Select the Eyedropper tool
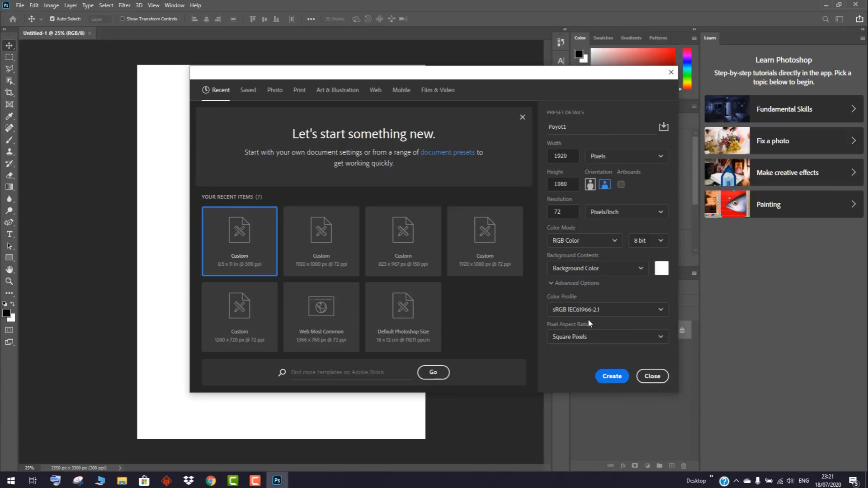This screenshot has width=868, height=488. coord(9,116)
